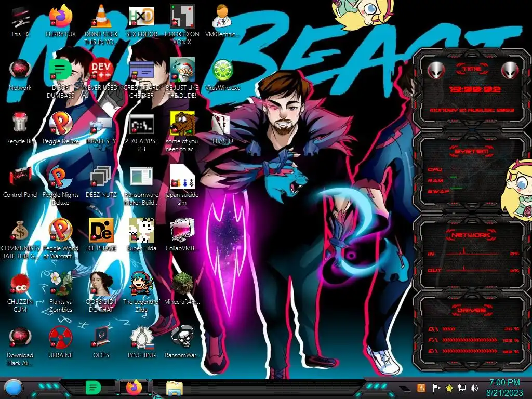
Task: Click the NETWORK gadget header
Action: (x=471, y=235)
